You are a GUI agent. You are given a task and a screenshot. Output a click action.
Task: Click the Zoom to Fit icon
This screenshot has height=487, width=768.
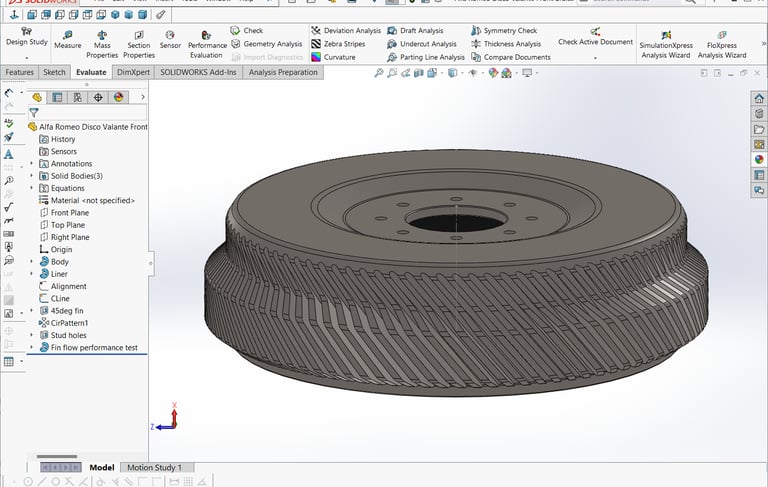(x=379, y=73)
